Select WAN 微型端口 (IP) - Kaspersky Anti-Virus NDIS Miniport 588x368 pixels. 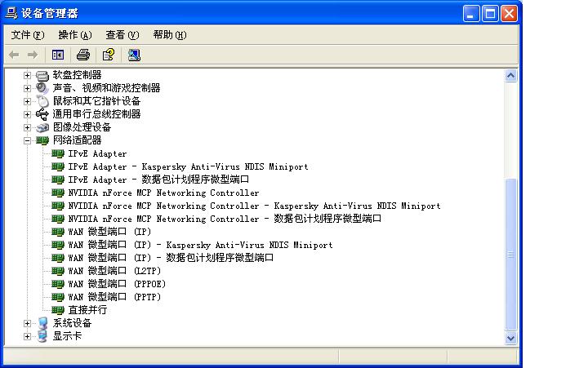click(201, 245)
